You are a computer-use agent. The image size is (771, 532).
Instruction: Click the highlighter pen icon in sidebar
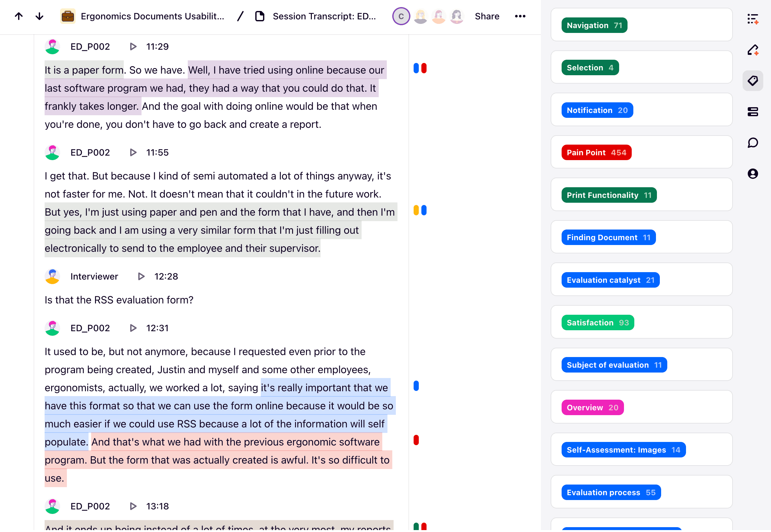752,50
